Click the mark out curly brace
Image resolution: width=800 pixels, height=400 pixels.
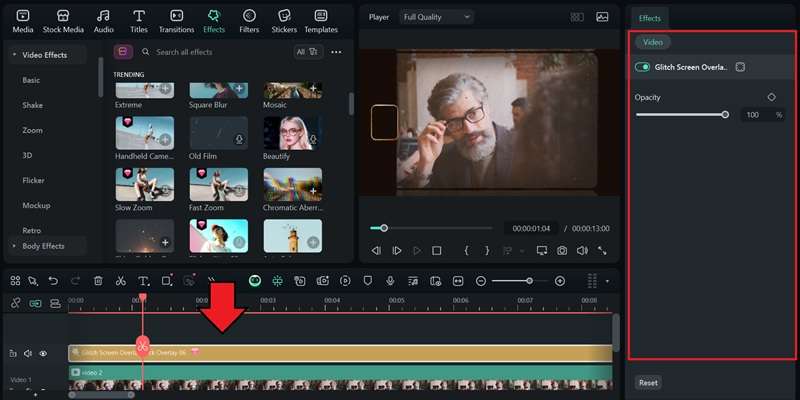tap(487, 251)
